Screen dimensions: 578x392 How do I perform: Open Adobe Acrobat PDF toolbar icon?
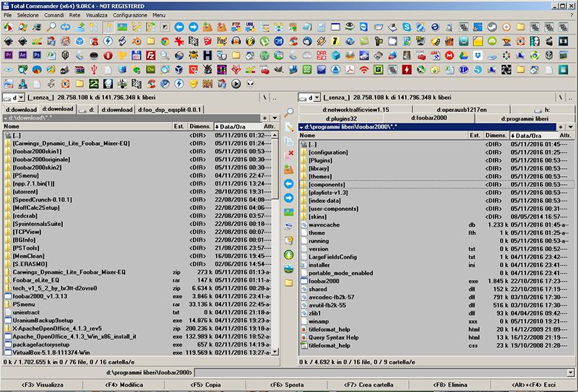point(350,69)
